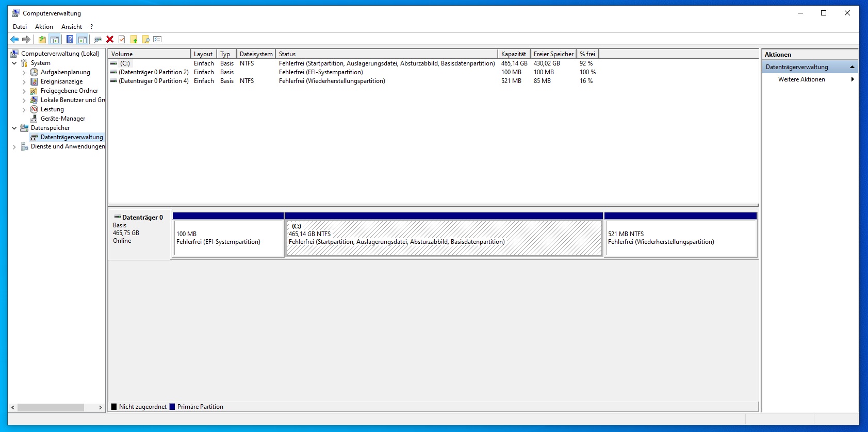Click drive icon of Datenträger 0 Partition 4 row

113,81
